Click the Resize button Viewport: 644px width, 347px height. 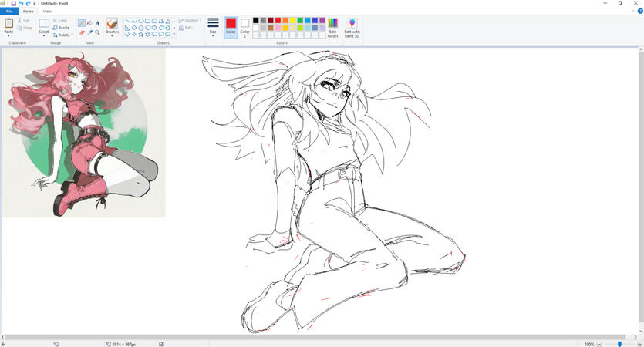(63, 28)
